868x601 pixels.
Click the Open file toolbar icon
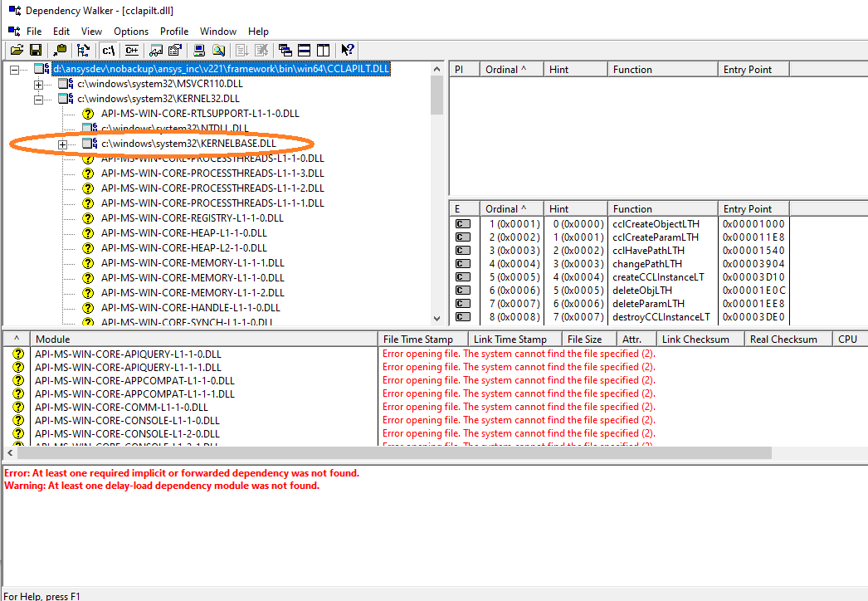[17, 51]
